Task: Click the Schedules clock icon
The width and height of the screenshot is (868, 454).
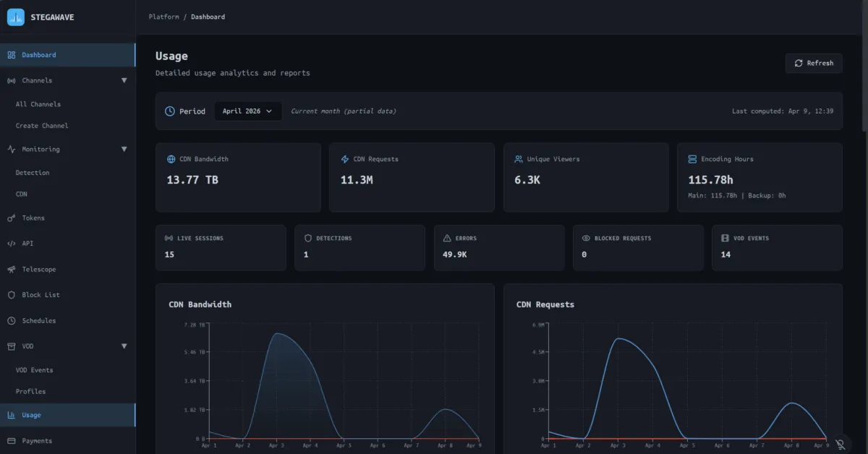Action: 11,321
